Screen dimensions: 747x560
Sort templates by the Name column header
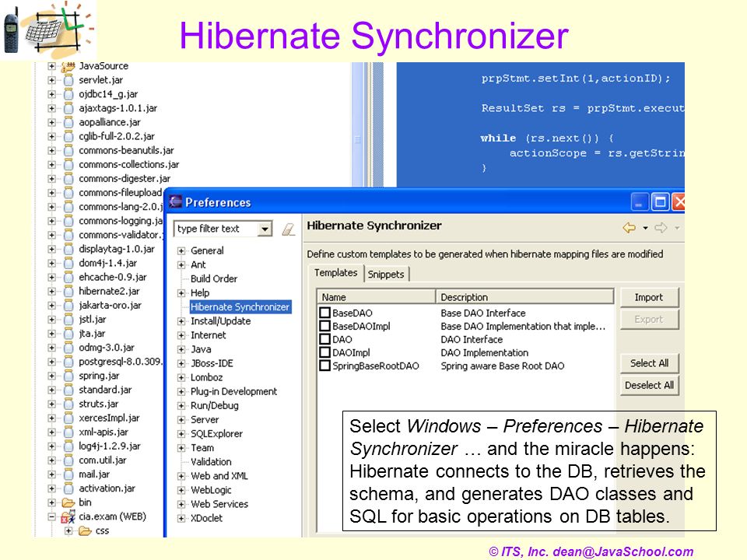click(377, 297)
